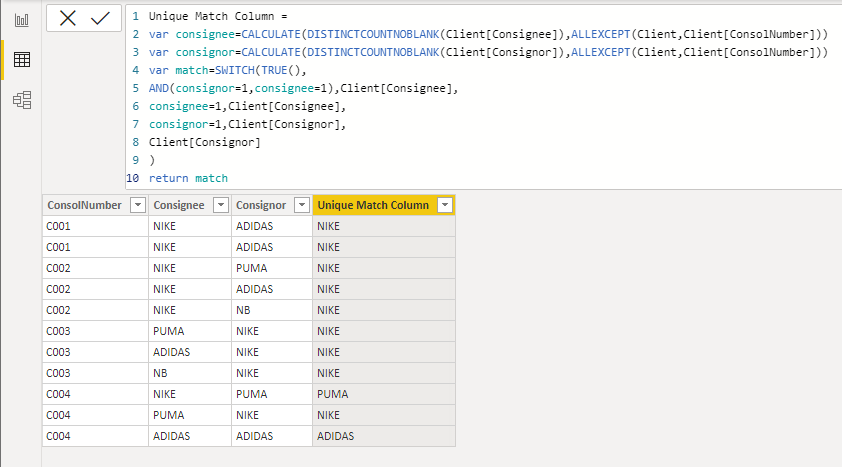Select the PUMA cell in the Unique Match Column
Screen dimensions: 842x467
383,394
